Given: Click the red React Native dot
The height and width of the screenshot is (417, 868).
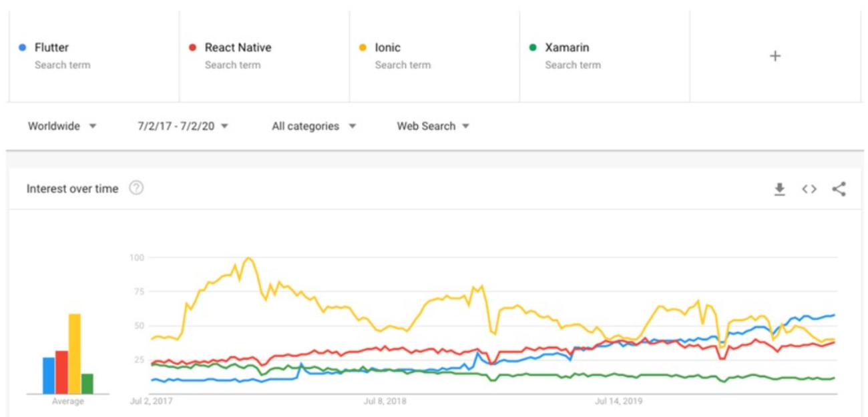Looking at the screenshot, I should click(x=192, y=47).
